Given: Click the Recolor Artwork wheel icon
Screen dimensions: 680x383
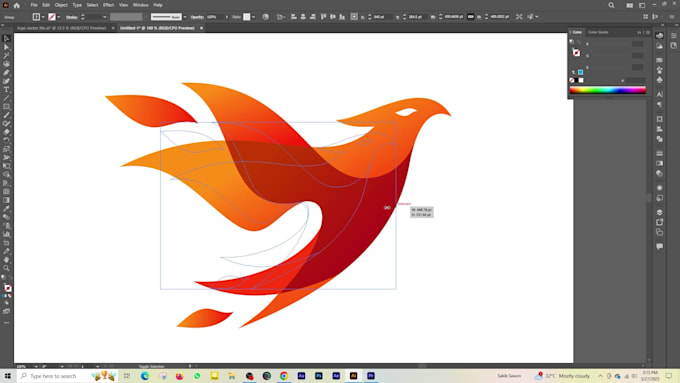Looking at the screenshot, I should point(265,16).
